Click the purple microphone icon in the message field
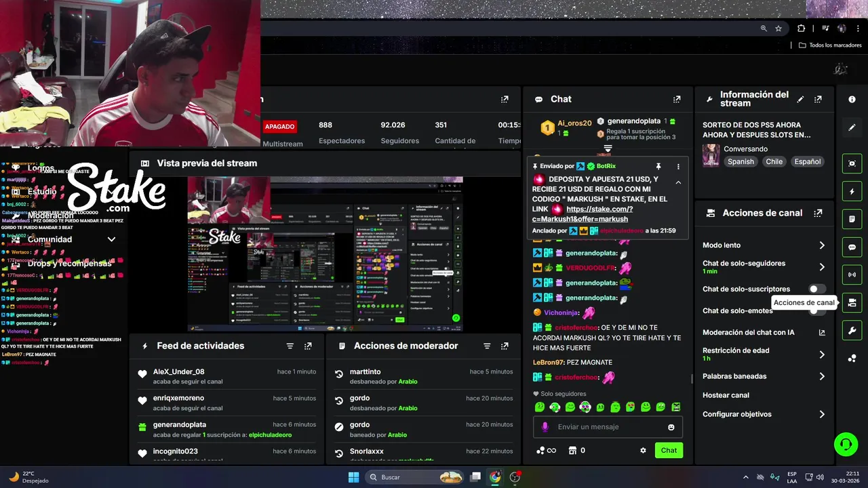This screenshot has width=868, height=488. (x=545, y=427)
